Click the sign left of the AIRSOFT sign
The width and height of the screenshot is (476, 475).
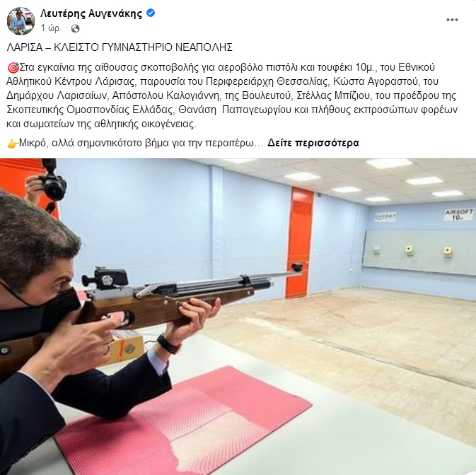point(385,217)
